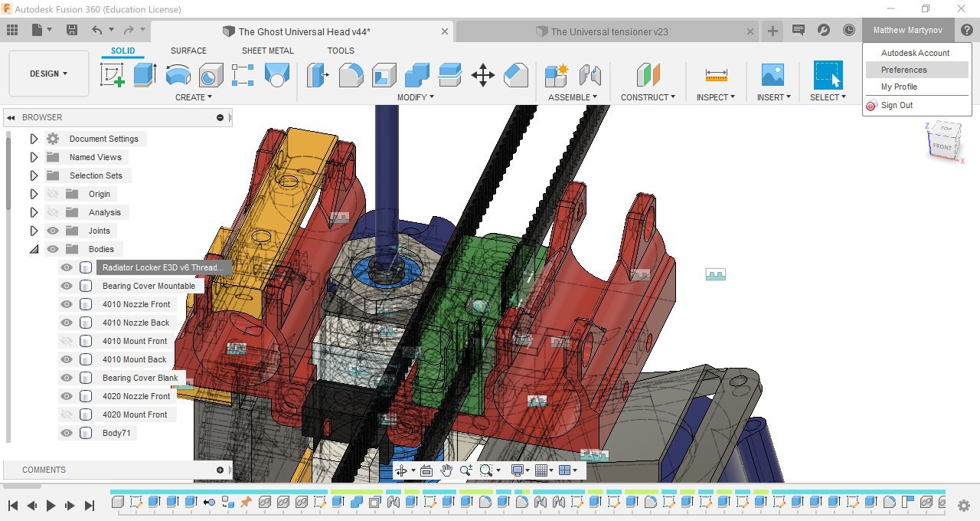This screenshot has height=521, width=980.
Task: Open the Display Settings dropdown
Action: (521, 470)
